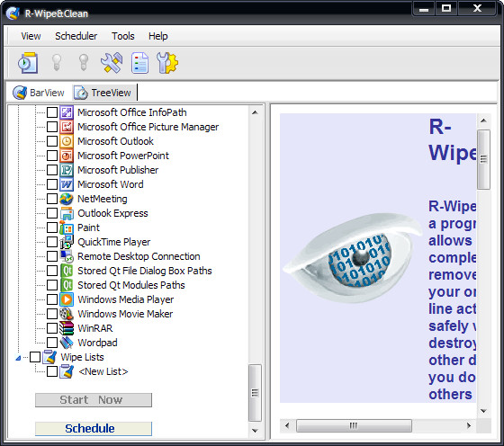Open the hammer and wrench tools icon
The image size is (504, 446).
[112, 63]
